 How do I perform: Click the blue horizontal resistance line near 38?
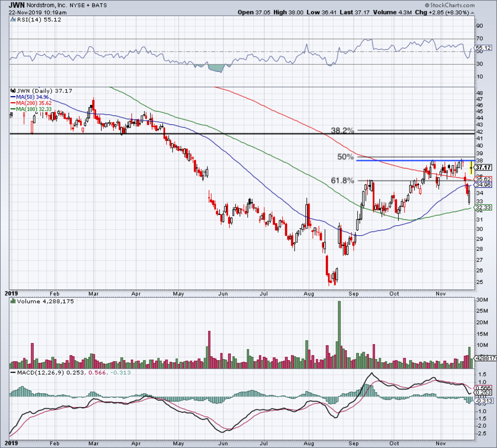[415, 160]
